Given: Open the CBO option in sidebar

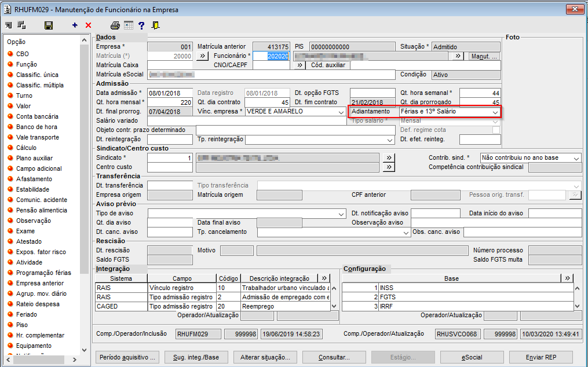Looking at the screenshot, I should [23, 54].
